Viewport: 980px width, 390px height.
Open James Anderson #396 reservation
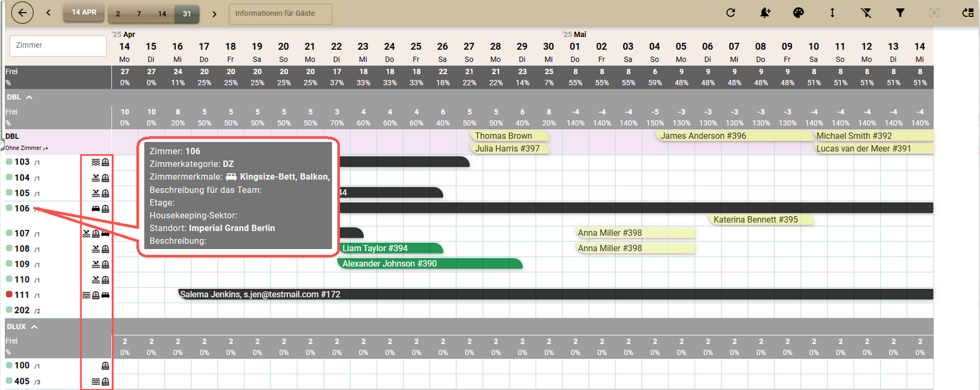734,136
